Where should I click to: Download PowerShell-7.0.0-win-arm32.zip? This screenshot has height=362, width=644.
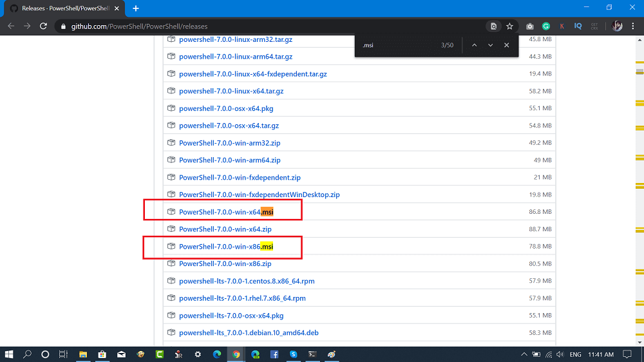coord(230,143)
